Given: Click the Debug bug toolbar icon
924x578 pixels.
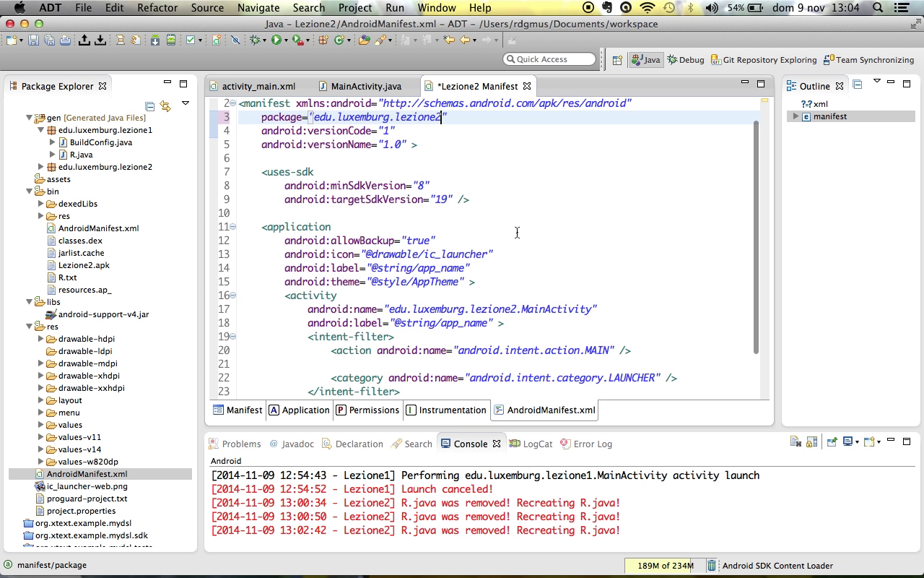Looking at the screenshot, I should point(255,40).
